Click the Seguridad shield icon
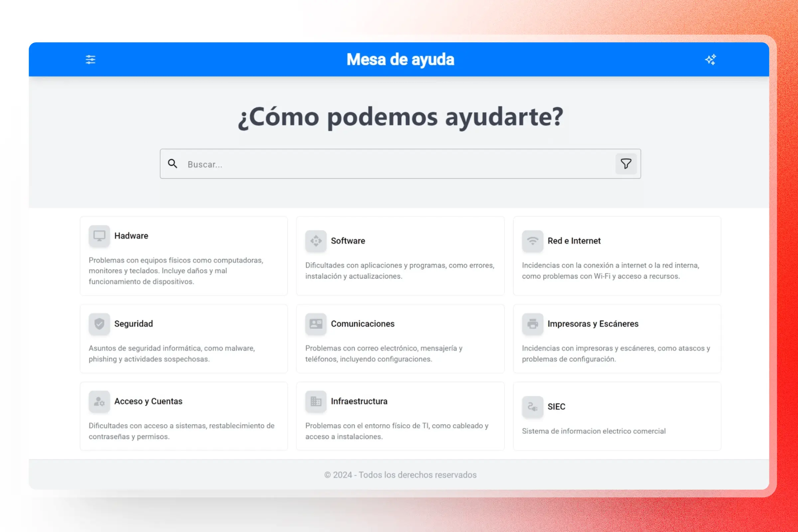Screen dimensions: 798x532 (99, 324)
